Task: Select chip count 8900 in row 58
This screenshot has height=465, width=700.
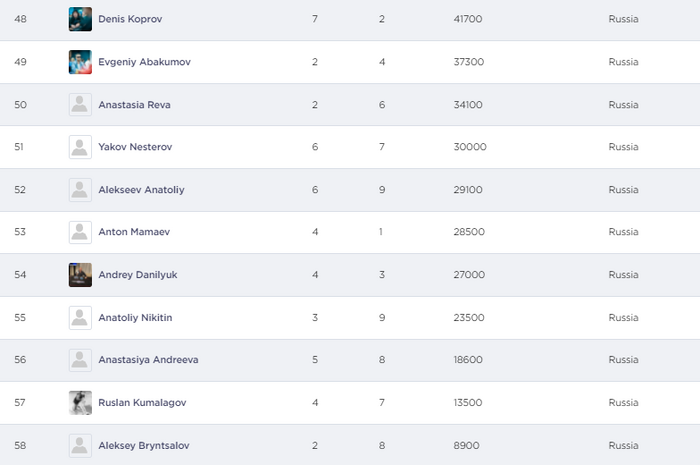Action: click(x=468, y=446)
